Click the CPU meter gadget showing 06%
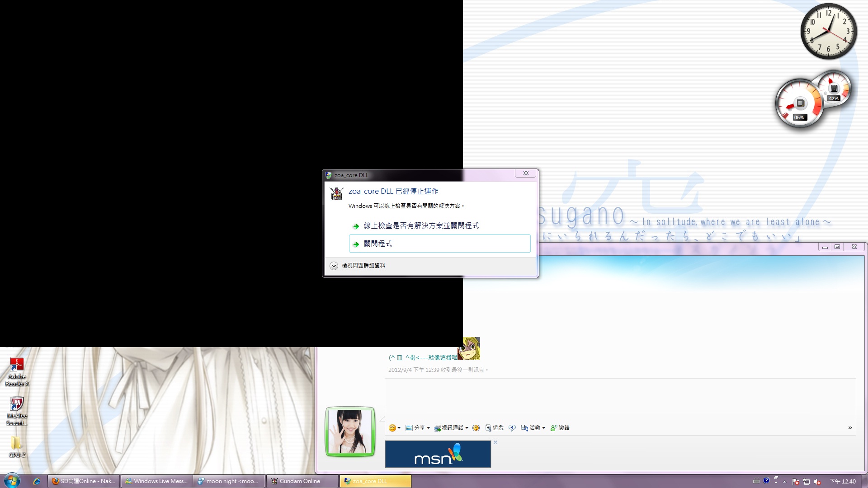 pyautogui.click(x=799, y=103)
